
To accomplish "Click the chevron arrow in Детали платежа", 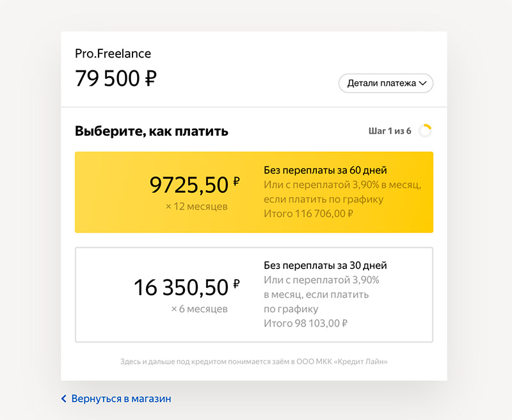I will (422, 83).
